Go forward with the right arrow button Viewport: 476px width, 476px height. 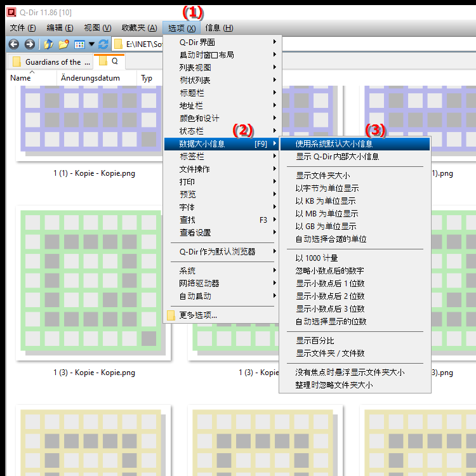point(29,44)
